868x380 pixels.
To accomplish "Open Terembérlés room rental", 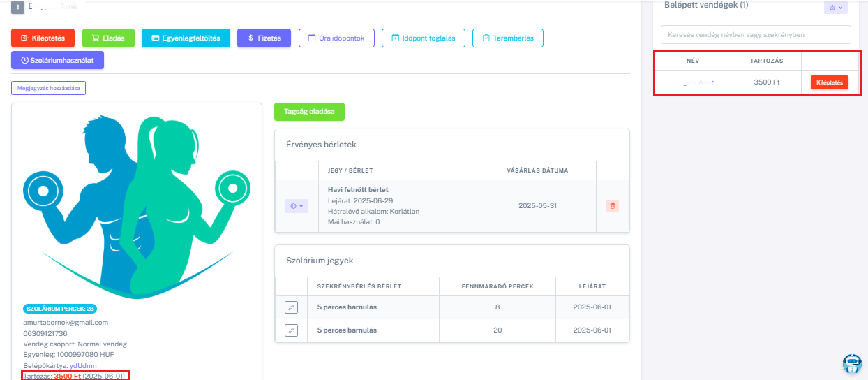I will 507,38.
